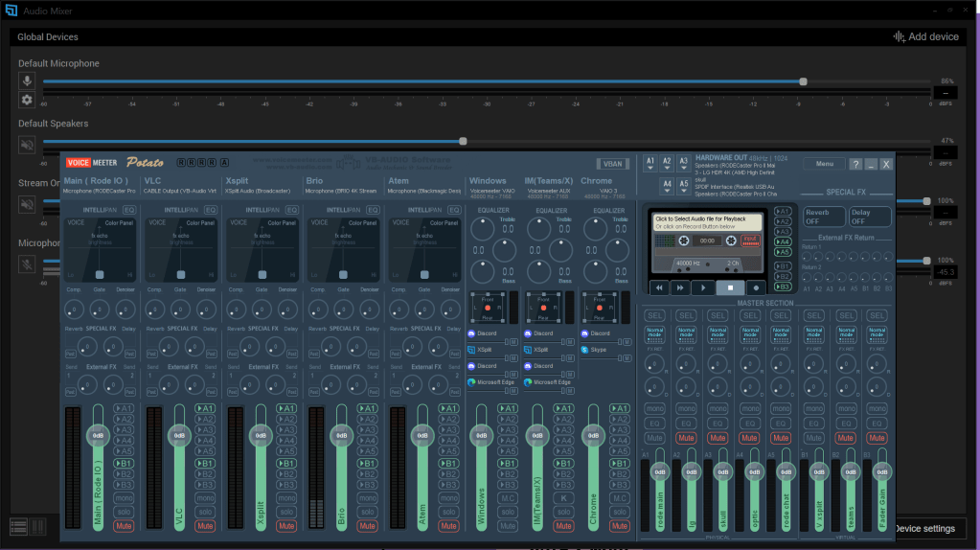Open Device settings in Audio Mixer
The width and height of the screenshot is (980, 550).
[x=925, y=529]
